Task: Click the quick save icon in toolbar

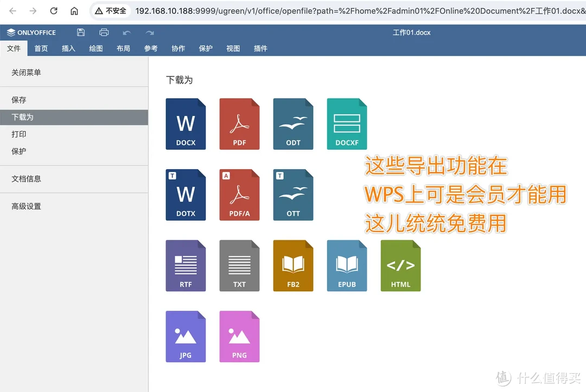Action: click(80, 32)
